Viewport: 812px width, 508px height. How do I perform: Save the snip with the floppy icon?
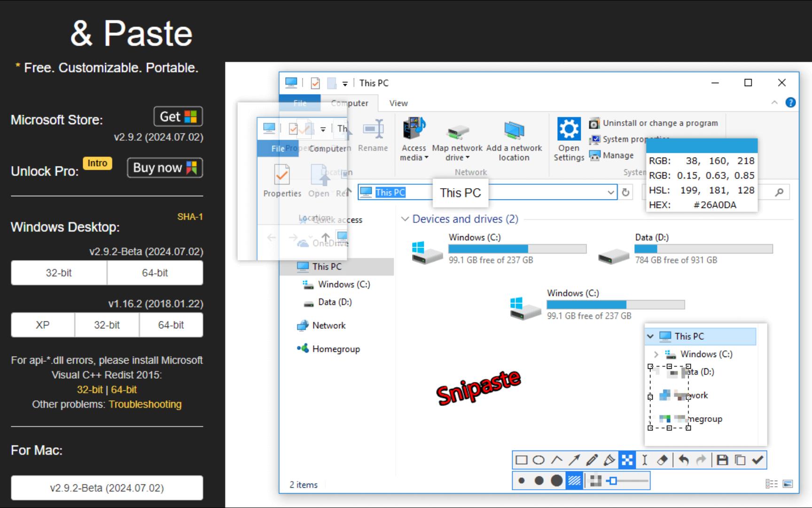coord(723,460)
